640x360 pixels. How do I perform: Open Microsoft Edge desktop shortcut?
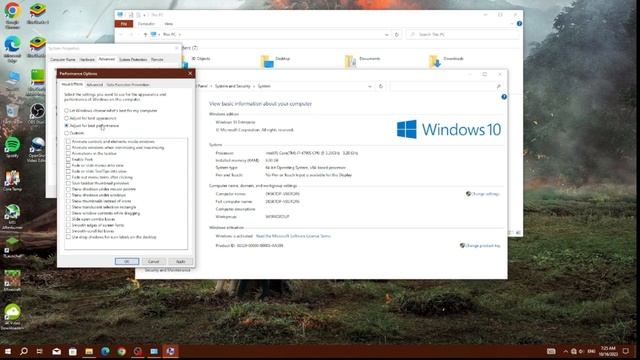tap(12, 48)
